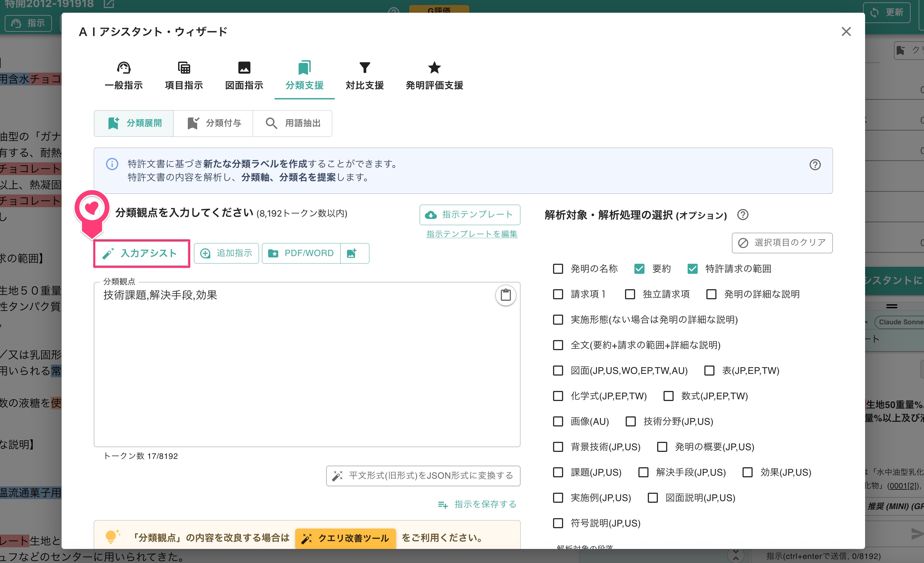Switch to the 分類付与 sub-tab
Viewport: 924px width, 563px height.
(213, 123)
